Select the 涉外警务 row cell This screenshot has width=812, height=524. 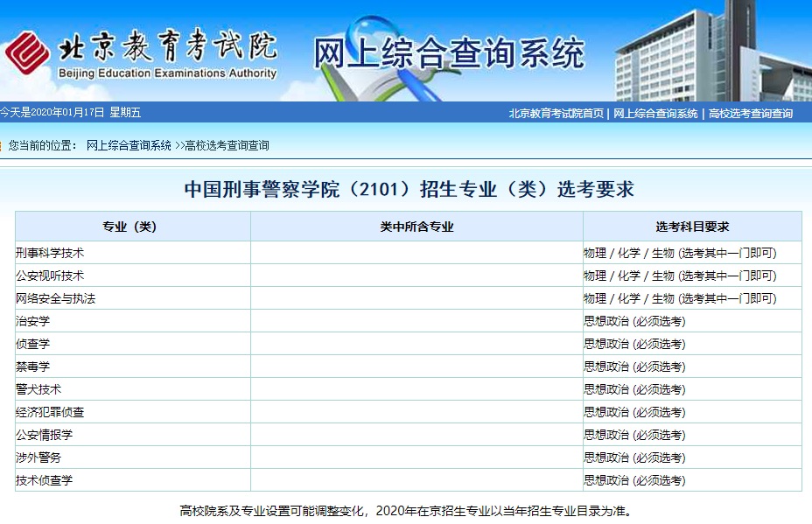pos(133,458)
